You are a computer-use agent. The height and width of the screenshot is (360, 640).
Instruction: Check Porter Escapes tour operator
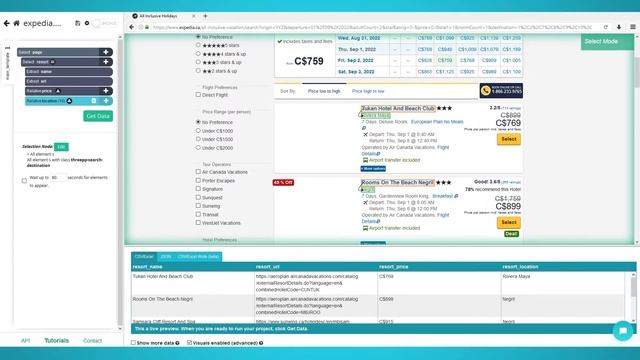pyautogui.click(x=198, y=180)
